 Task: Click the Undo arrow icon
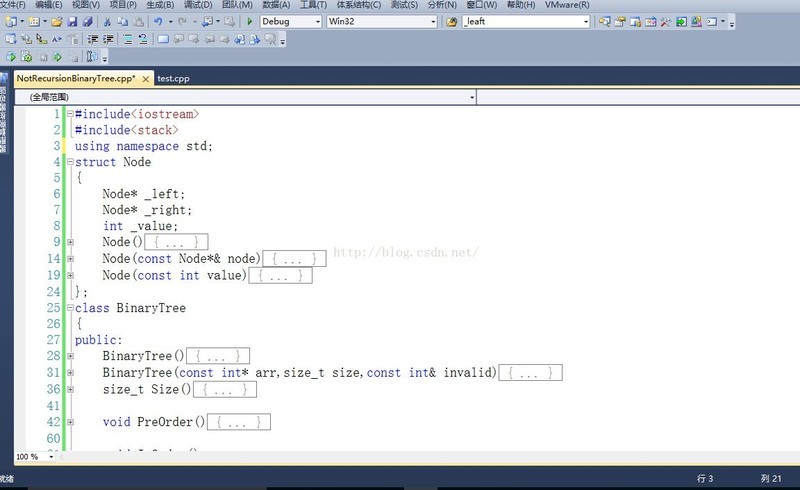(158, 21)
